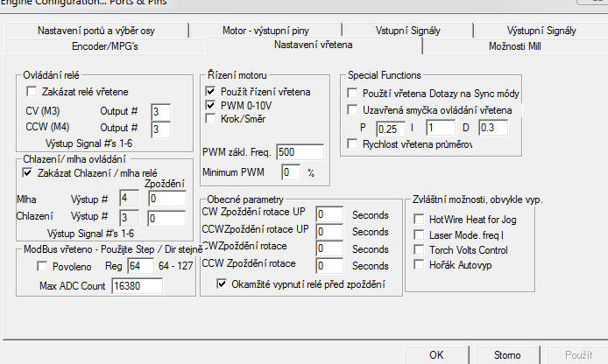Screen dimensions: 608x364
Task: Click the CW (M3) Output number field
Action: point(159,111)
